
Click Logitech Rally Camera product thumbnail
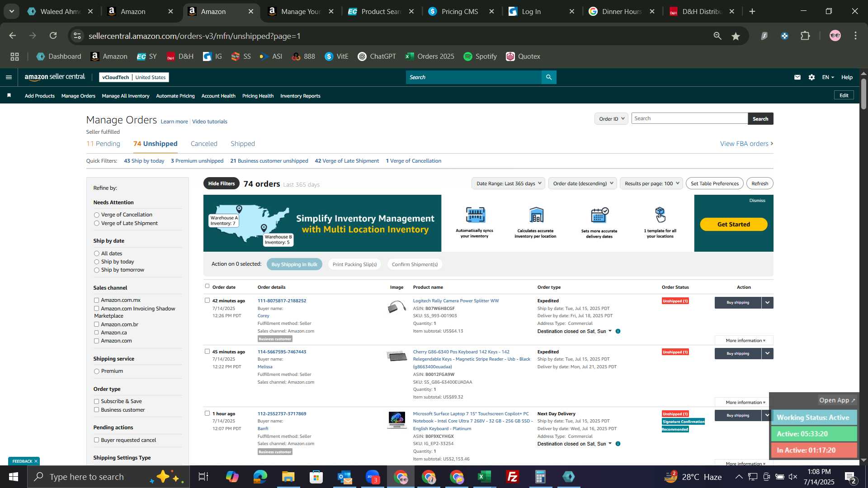396,308
